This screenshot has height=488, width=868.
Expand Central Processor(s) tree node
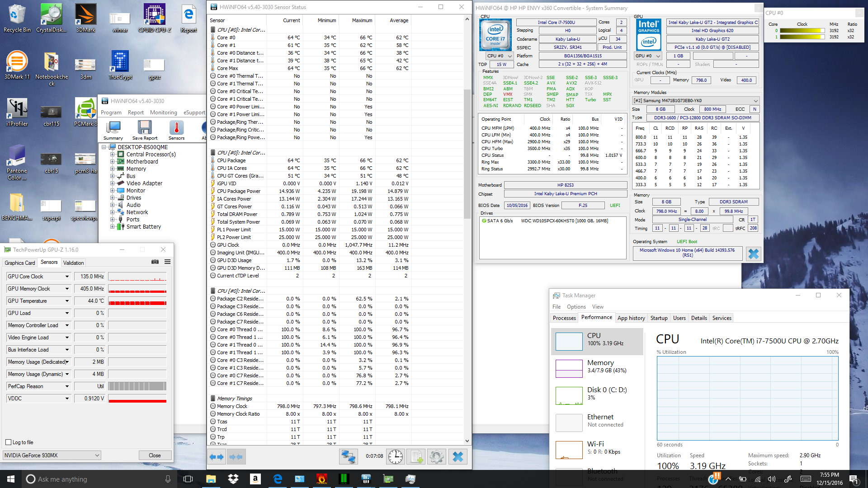click(112, 155)
